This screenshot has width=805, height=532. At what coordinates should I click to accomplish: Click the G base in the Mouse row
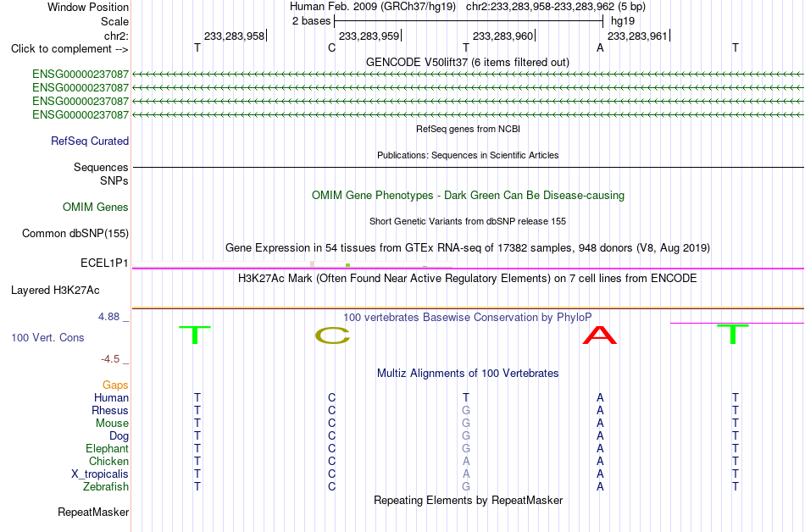[466, 424]
